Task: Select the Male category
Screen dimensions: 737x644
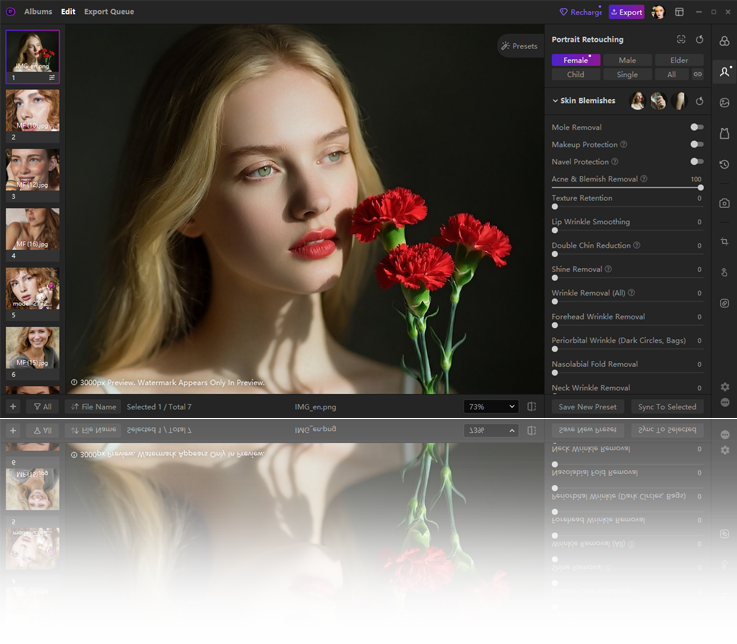Action: click(x=627, y=60)
